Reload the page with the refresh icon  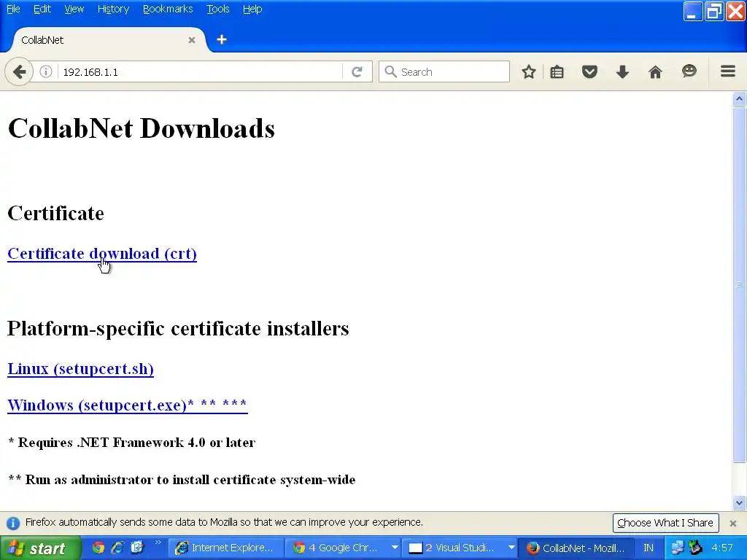tap(357, 72)
